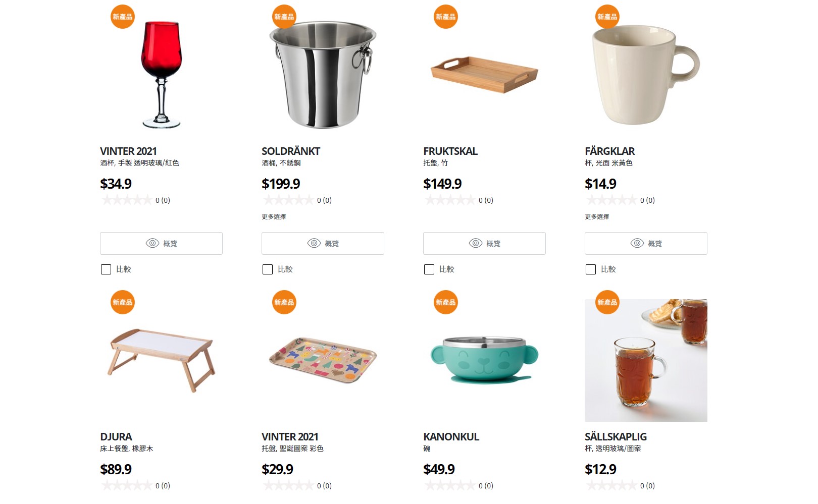Check the compare box under FRUKTSKAL
Screen dimensions: 818x504
(x=429, y=269)
